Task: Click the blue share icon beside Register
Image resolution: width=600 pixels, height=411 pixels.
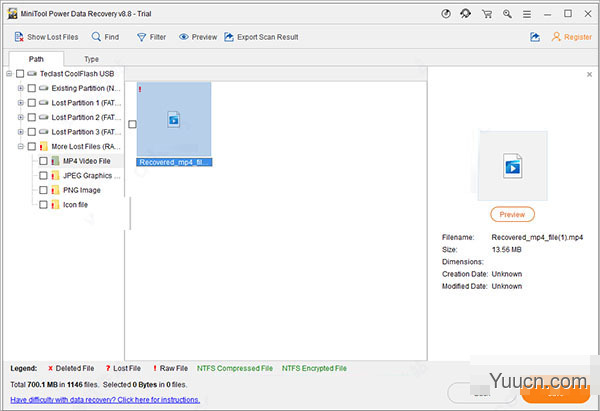Action: [535, 37]
